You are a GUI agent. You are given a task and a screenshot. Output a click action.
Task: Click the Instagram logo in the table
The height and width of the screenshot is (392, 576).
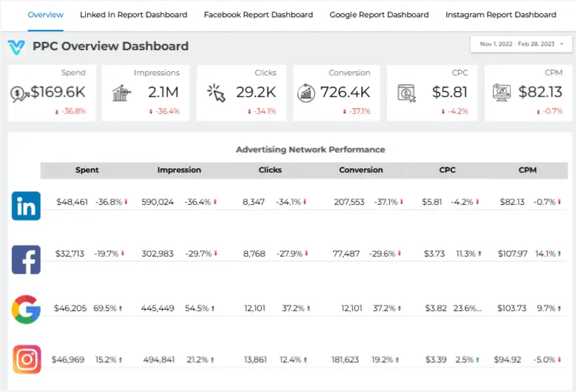coord(25,358)
